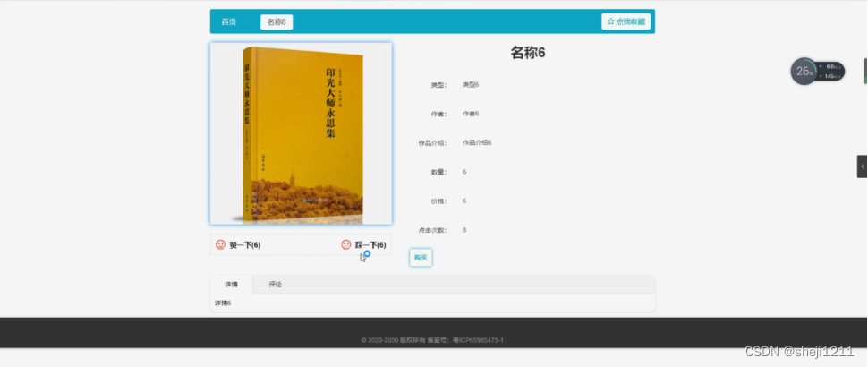The height and width of the screenshot is (367, 868).
Task: Click the 点击次数 label
Action: (432, 230)
